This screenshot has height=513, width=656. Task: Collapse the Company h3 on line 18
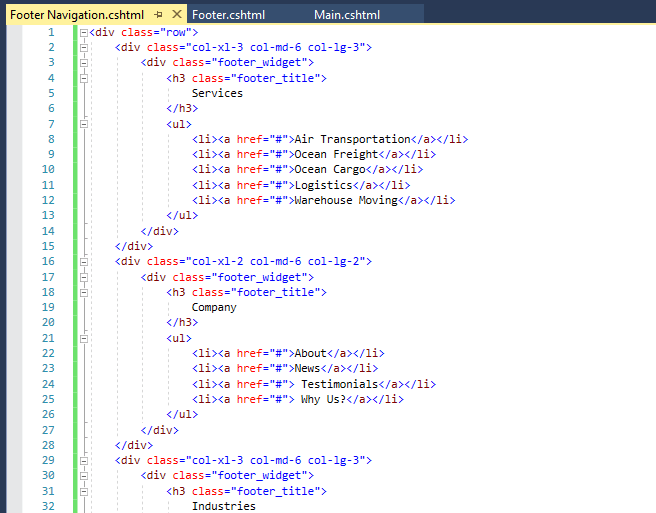(82, 292)
